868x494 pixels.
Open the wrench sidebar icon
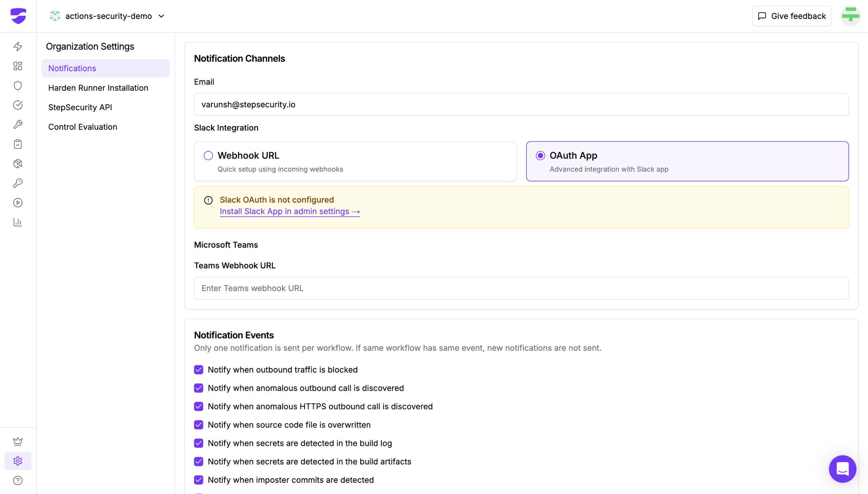[x=18, y=124]
